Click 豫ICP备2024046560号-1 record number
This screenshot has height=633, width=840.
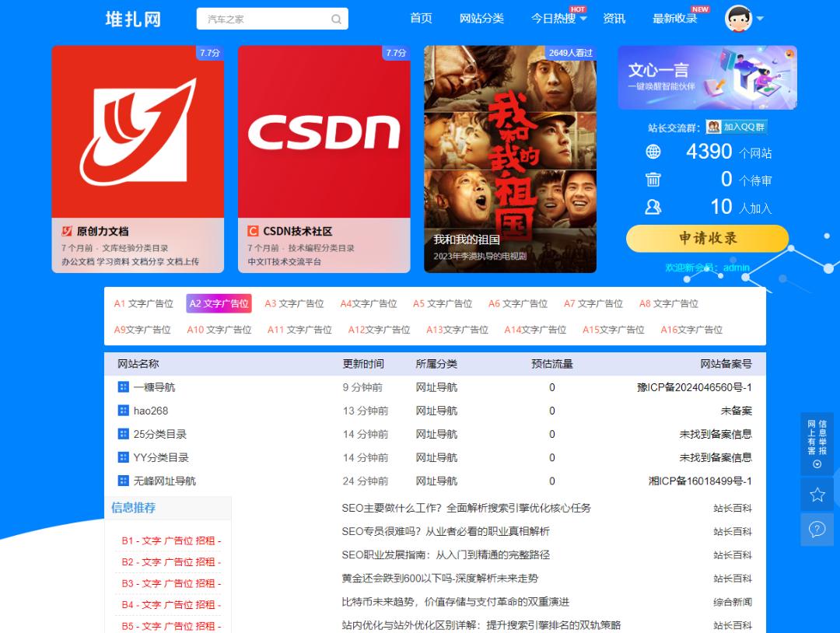695,387
